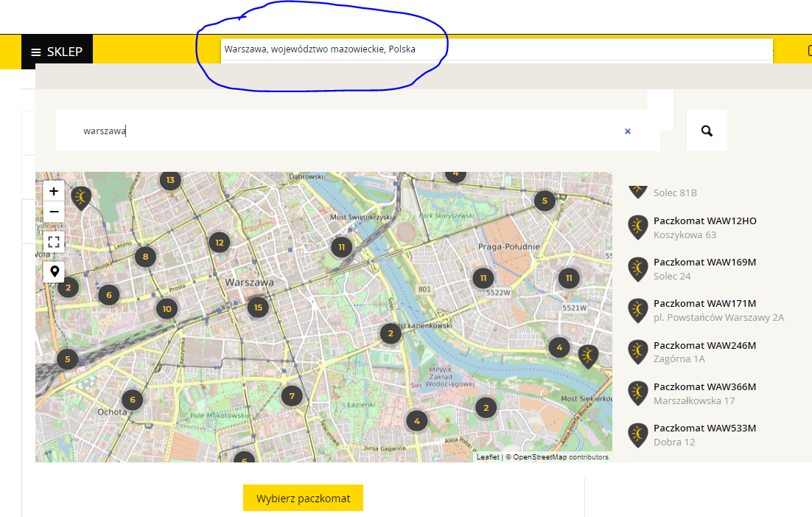812x517 pixels.
Task: Click the locate-me pin map control
Action: pos(54,271)
